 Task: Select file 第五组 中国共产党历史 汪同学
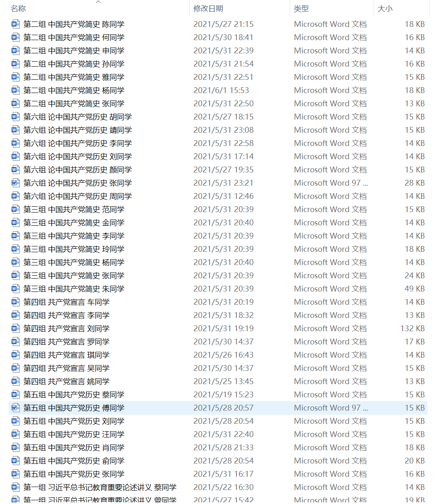click(x=74, y=435)
